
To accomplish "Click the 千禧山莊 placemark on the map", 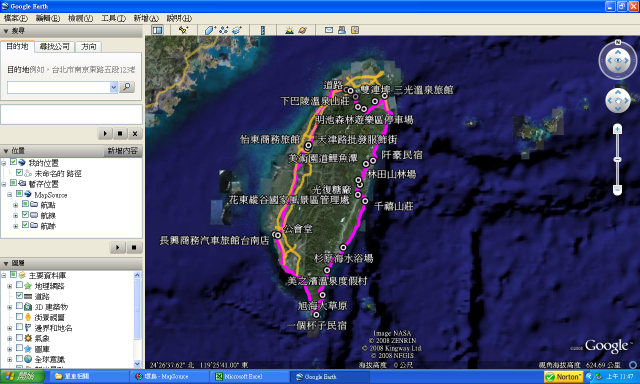I will coord(365,201).
